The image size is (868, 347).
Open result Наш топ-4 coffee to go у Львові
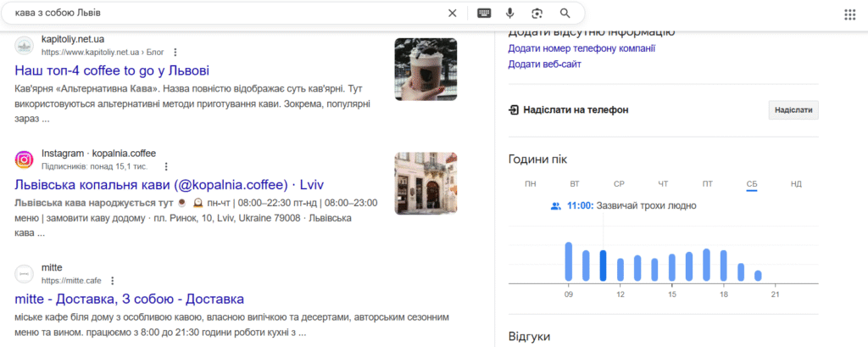click(x=112, y=71)
